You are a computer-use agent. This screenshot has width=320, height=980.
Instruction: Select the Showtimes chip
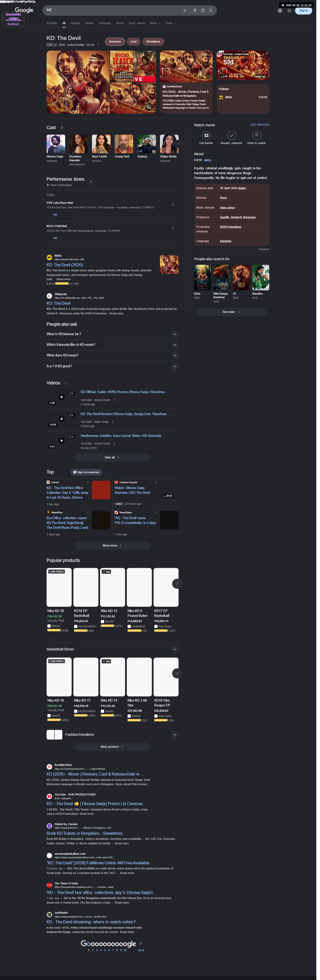coord(153,42)
